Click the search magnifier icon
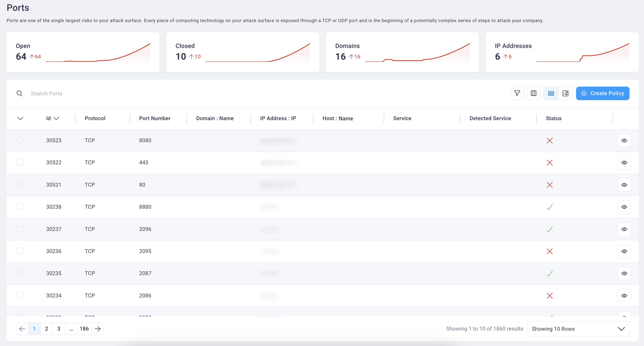644x346 pixels. point(20,93)
